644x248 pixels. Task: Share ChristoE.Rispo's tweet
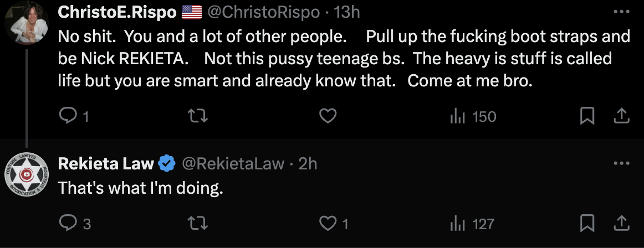(x=621, y=116)
